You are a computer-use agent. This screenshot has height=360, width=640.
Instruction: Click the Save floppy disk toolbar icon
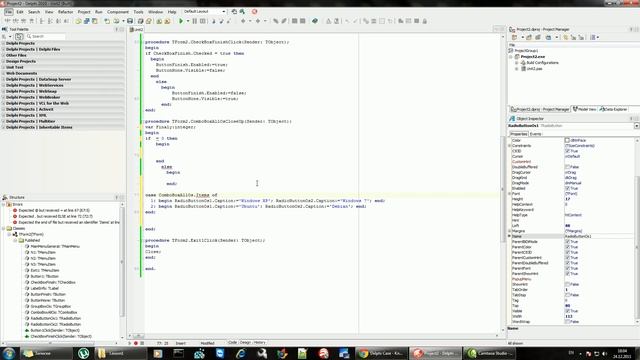pos(130,21)
